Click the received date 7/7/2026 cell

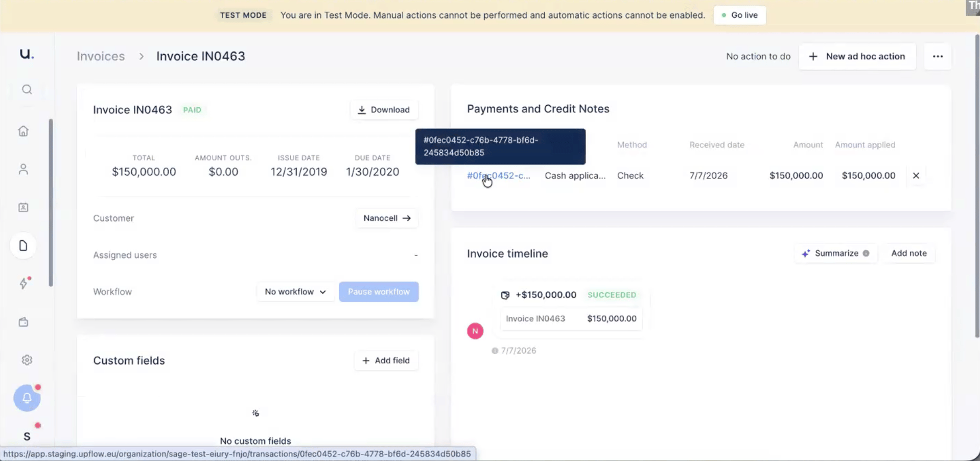tap(708, 175)
